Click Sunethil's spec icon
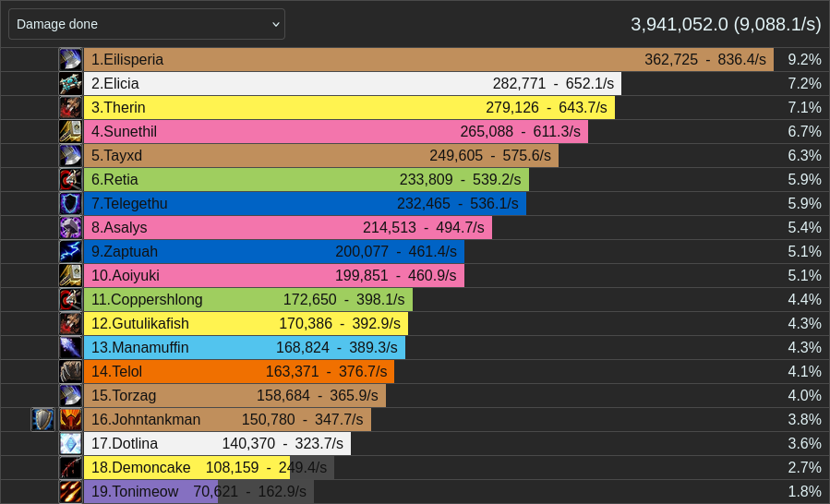This screenshot has height=504, width=830. click(x=70, y=131)
